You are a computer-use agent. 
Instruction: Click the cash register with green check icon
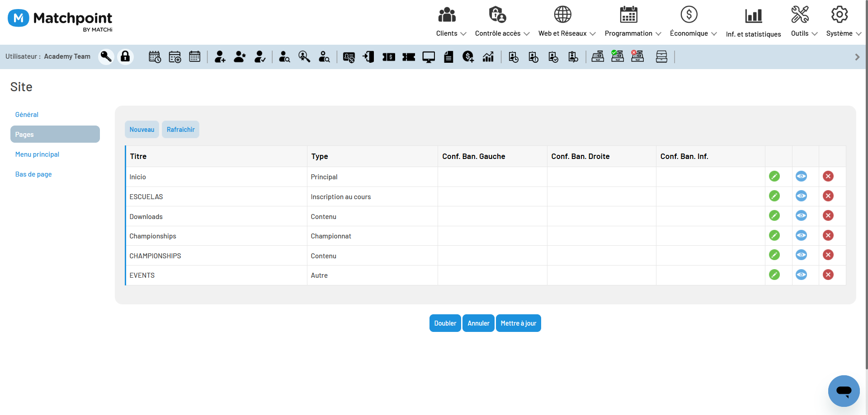[x=618, y=56]
